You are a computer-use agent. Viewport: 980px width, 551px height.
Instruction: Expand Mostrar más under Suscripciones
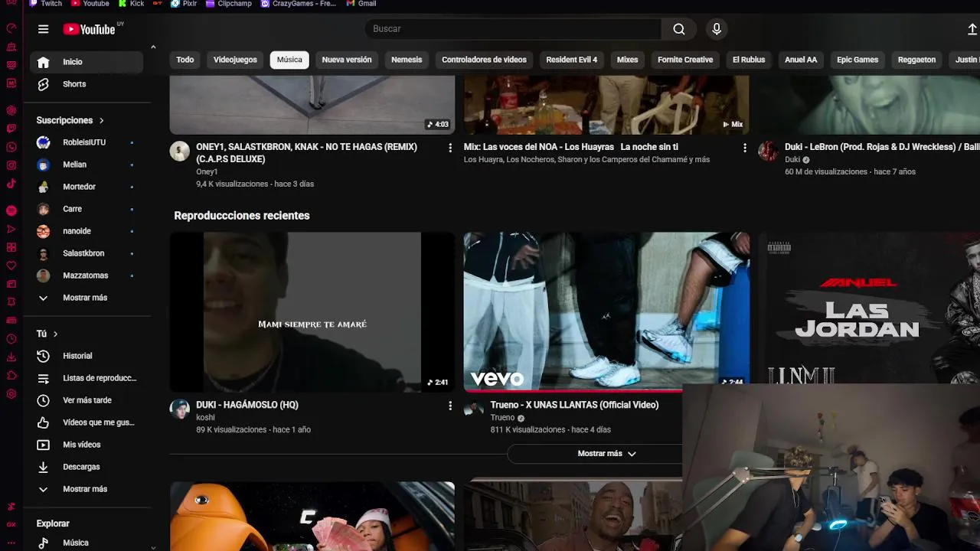tap(86, 298)
